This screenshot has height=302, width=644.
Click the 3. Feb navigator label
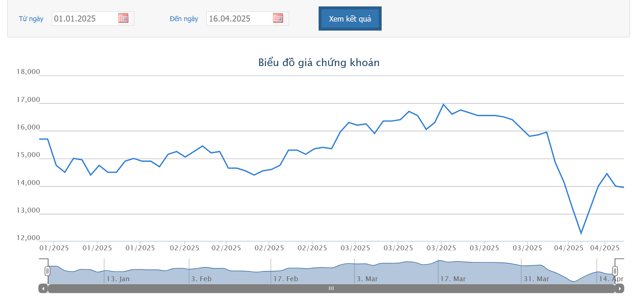pos(201,279)
